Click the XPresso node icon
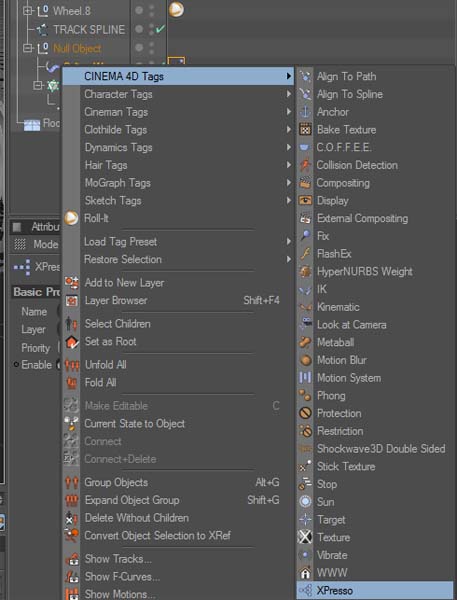This screenshot has height=600, width=457. click(x=305, y=590)
